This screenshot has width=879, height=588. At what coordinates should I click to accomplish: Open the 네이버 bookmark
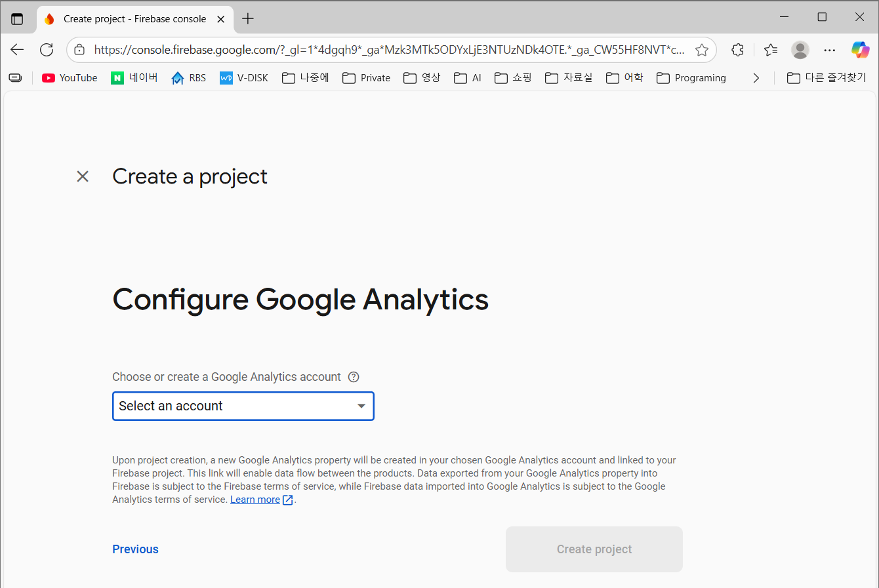click(x=134, y=78)
